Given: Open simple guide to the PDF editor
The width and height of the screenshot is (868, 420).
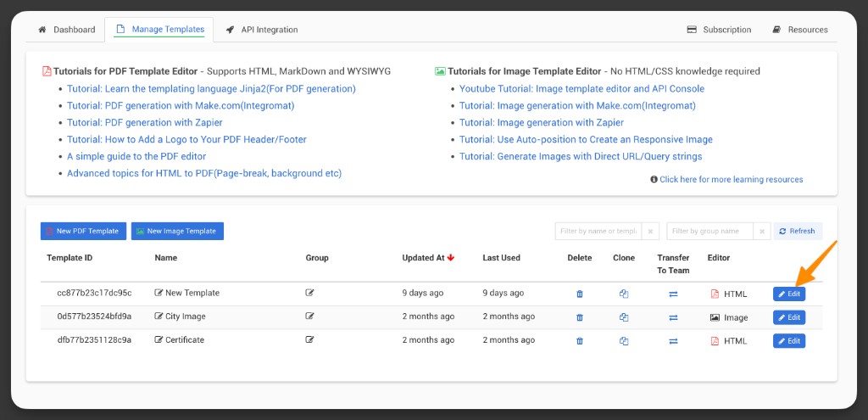Looking at the screenshot, I should click(x=136, y=156).
